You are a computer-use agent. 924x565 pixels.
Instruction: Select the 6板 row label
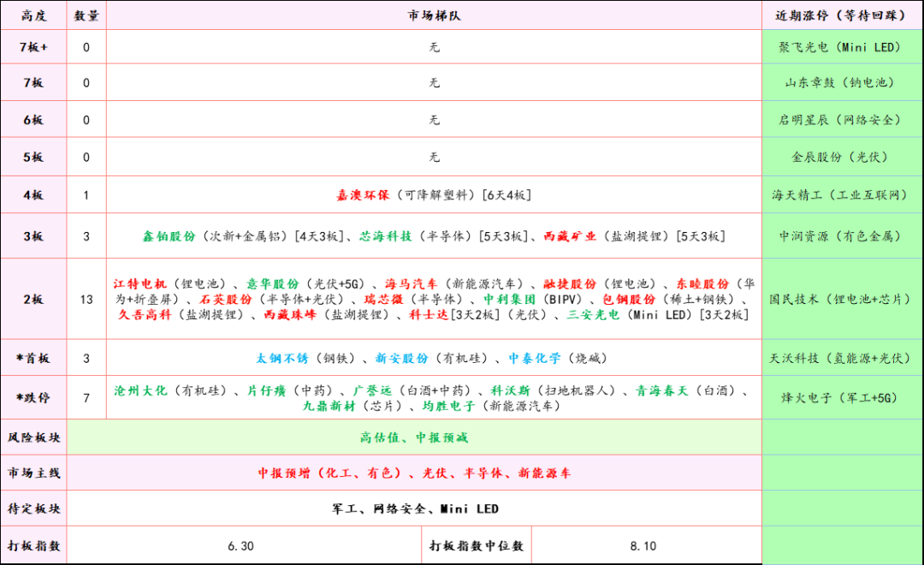(x=33, y=120)
